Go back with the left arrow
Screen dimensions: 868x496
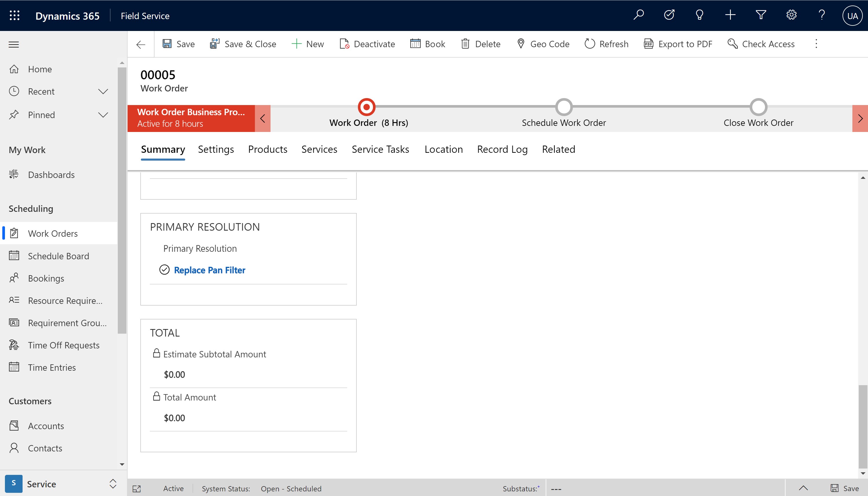[x=141, y=44]
